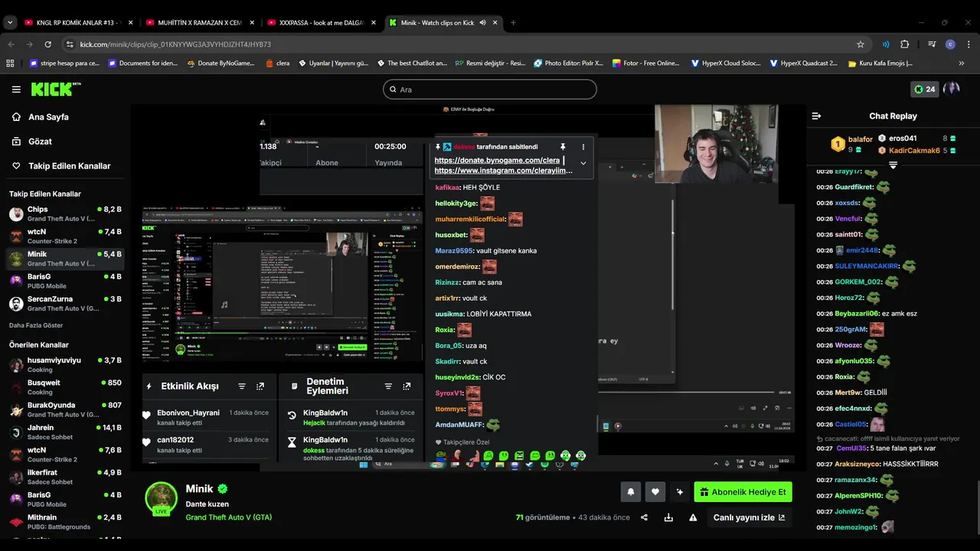Click the username Mert9w in chat replay
Viewport: 980px width, 551px height.
pyautogui.click(x=848, y=393)
